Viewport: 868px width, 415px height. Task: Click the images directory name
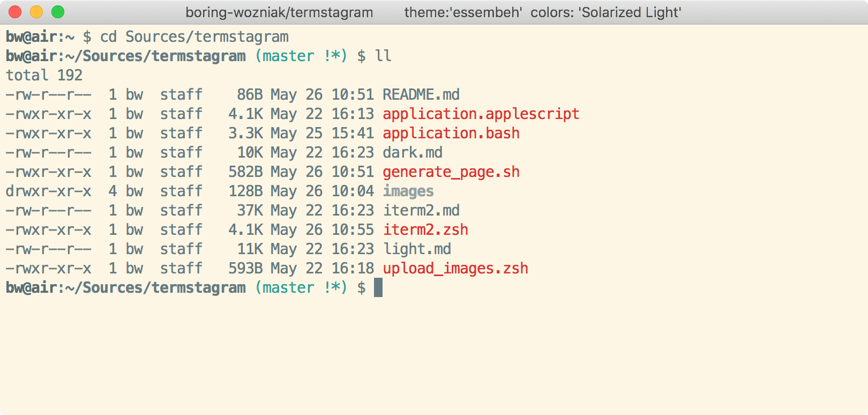click(x=408, y=191)
